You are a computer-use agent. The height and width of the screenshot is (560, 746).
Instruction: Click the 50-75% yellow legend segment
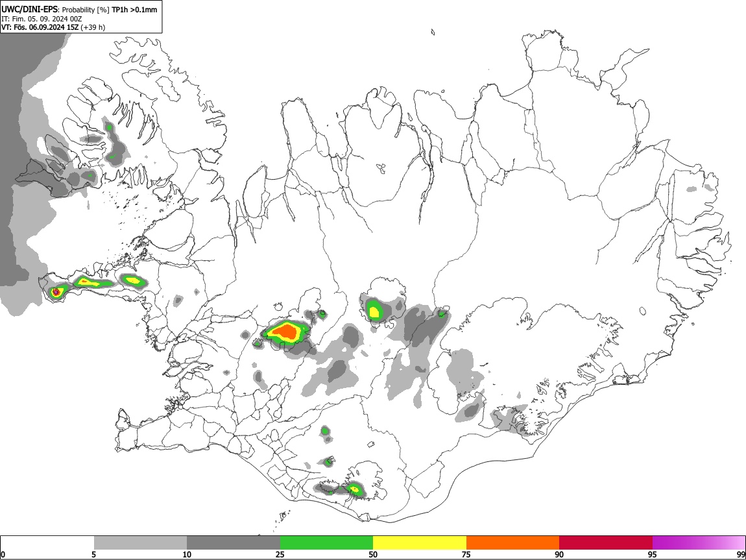420,542
